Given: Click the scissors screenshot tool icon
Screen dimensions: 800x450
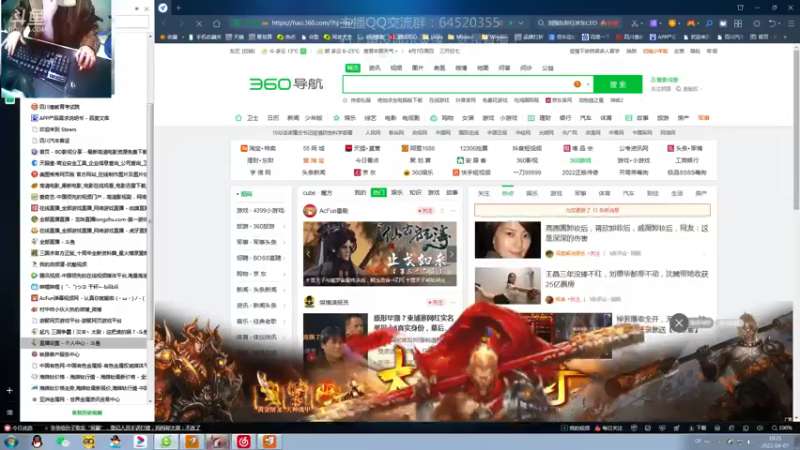Looking at the screenshot, I should 635,23.
